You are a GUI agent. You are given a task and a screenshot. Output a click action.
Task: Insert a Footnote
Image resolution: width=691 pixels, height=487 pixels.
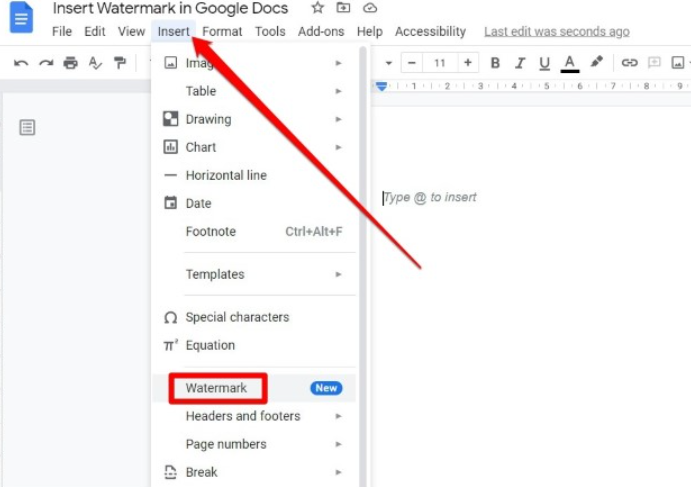pos(254,231)
